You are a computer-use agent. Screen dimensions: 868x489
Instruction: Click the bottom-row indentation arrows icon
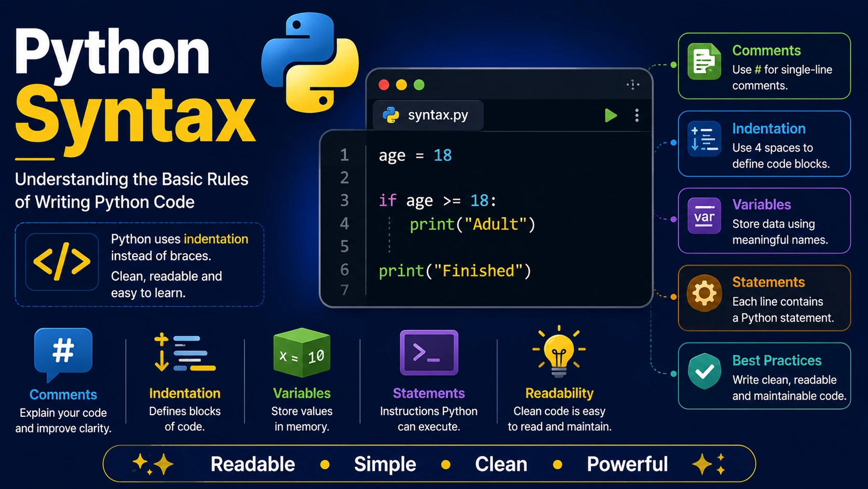184,352
